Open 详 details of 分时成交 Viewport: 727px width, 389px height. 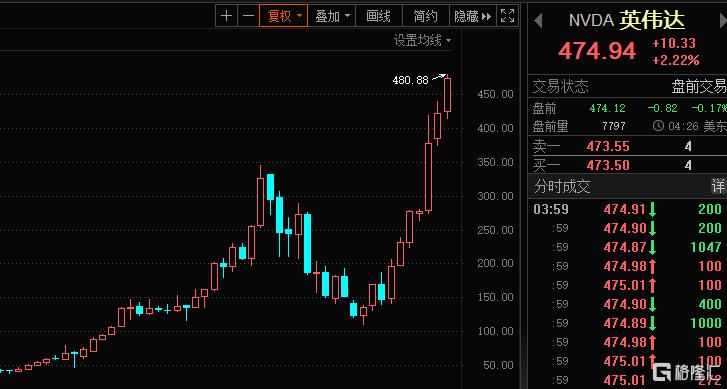pos(718,187)
